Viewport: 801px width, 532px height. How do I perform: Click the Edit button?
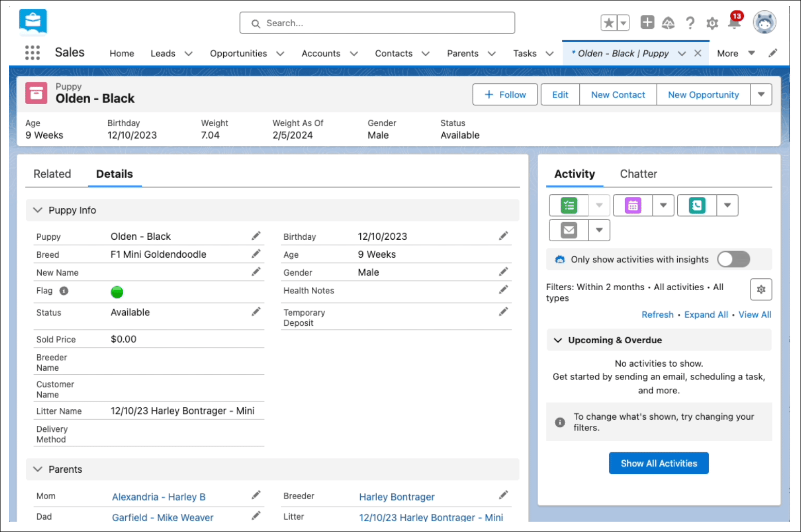(560, 94)
